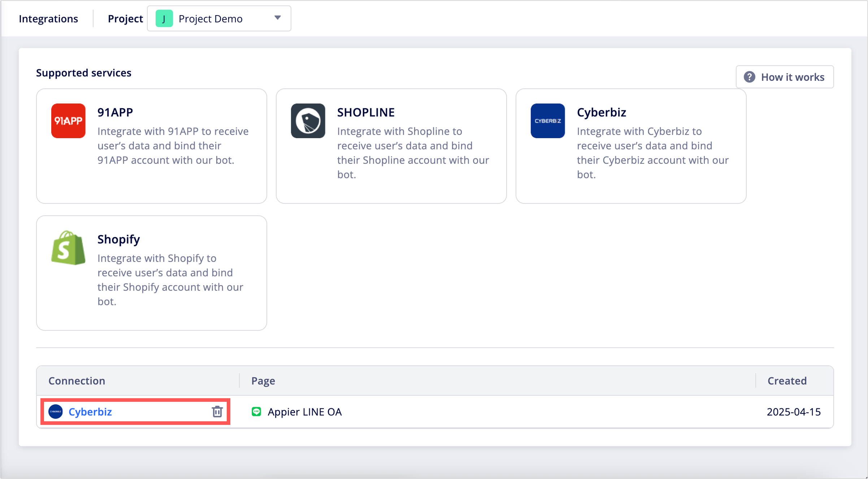Click the 91APP integration description text
The height and width of the screenshot is (479, 868).
click(x=173, y=145)
